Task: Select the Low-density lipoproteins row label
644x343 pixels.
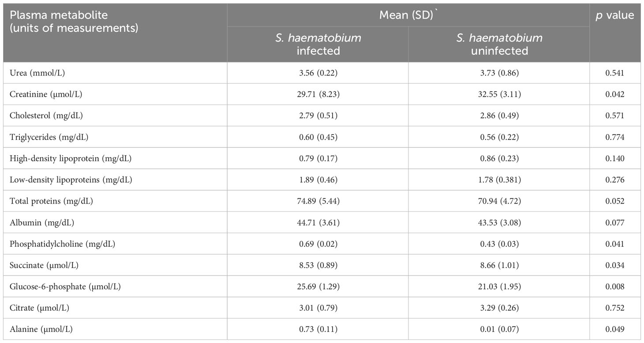Action: (71, 180)
